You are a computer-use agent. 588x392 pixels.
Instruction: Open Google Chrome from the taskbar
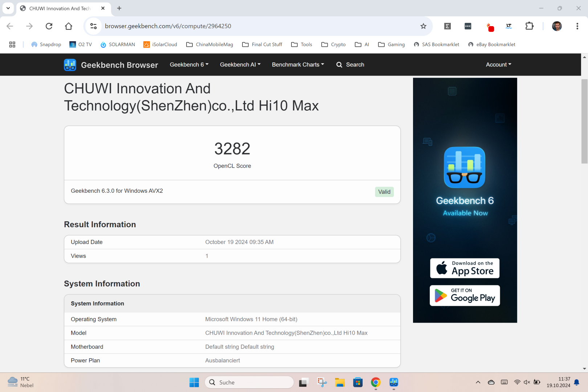click(376, 382)
